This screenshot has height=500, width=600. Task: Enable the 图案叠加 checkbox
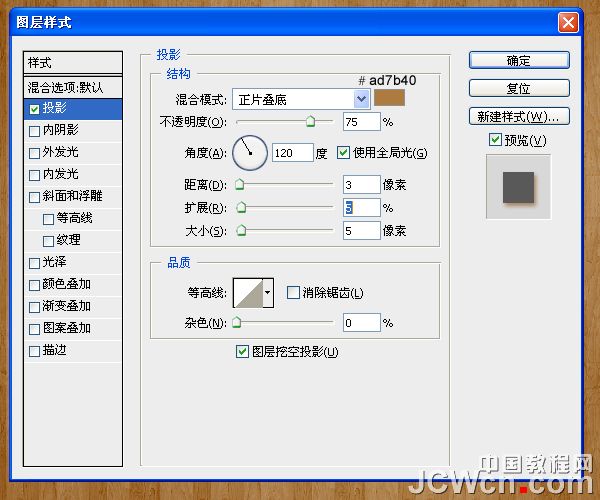(34, 329)
